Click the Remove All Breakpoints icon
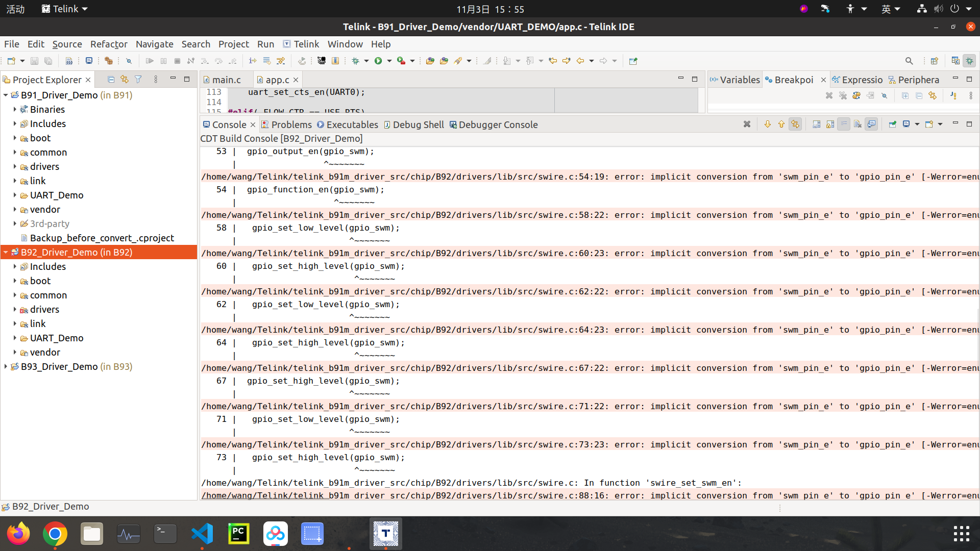 pos(843,95)
